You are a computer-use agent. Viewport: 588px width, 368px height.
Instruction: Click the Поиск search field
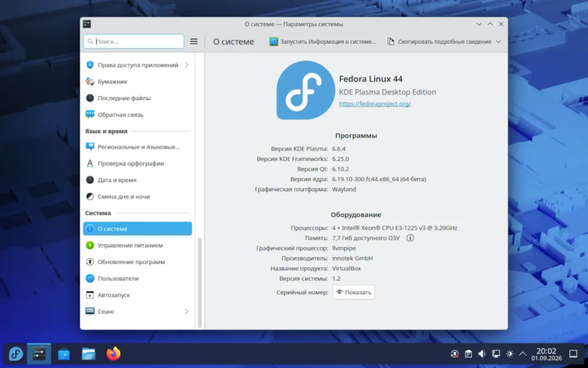(133, 41)
